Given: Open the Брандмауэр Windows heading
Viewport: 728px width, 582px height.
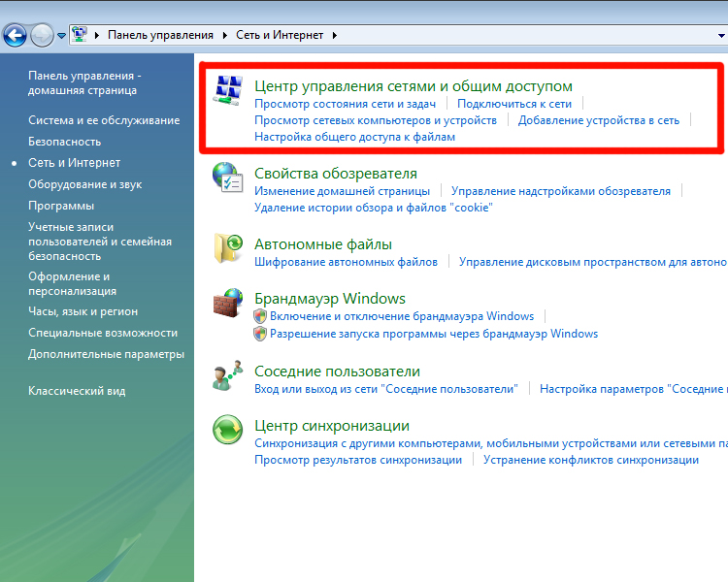Looking at the screenshot, I should point(330,299).
